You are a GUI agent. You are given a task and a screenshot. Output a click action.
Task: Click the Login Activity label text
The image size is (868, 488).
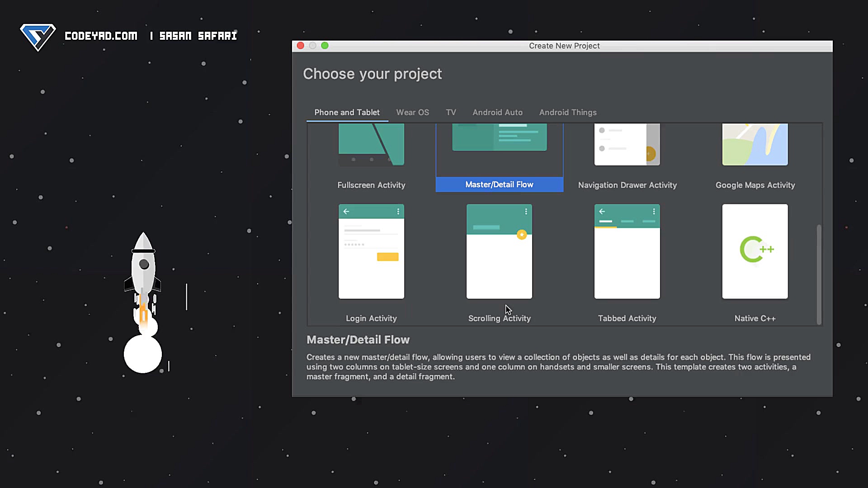371,319
